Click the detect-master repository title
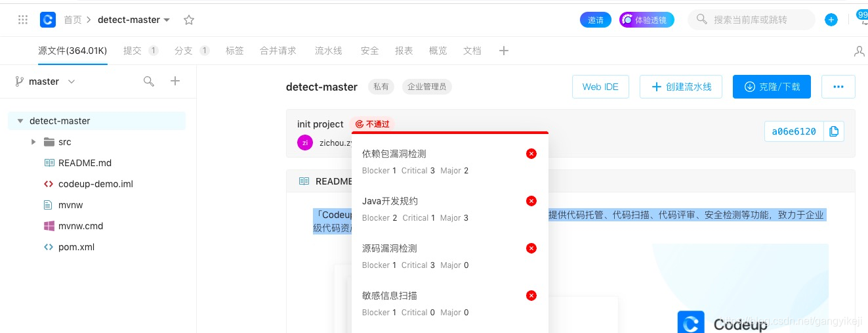 click(x=321, y=87)
